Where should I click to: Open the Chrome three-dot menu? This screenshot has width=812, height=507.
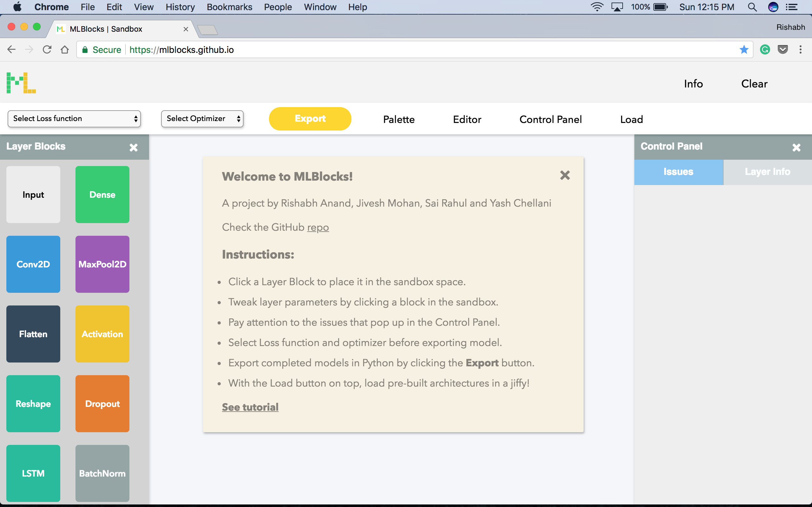[801, 50]
